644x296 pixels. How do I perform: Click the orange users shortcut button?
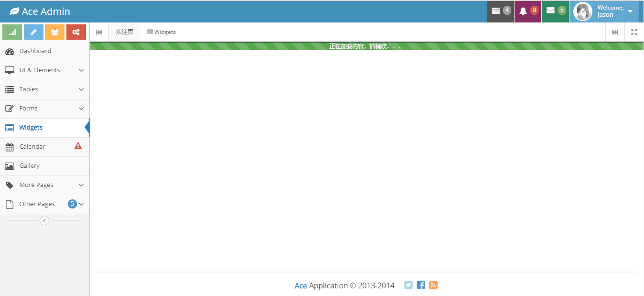tap(54, 32)
